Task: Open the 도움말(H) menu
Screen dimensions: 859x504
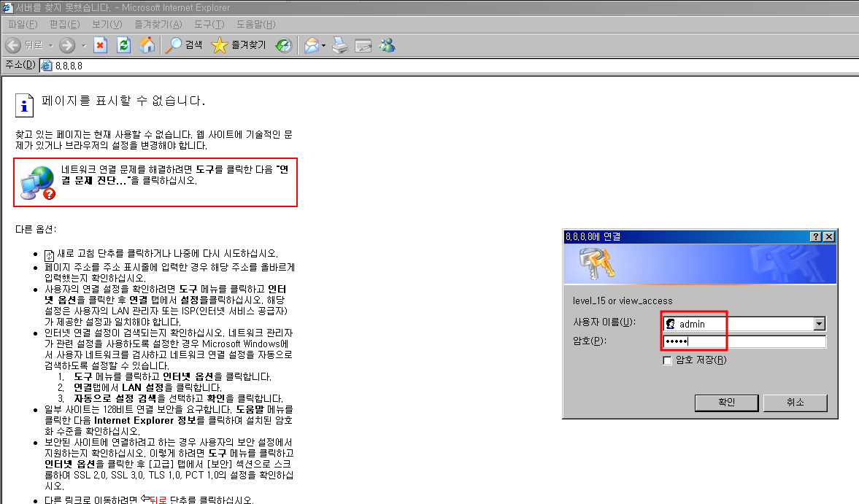Action: pos(256,25)
